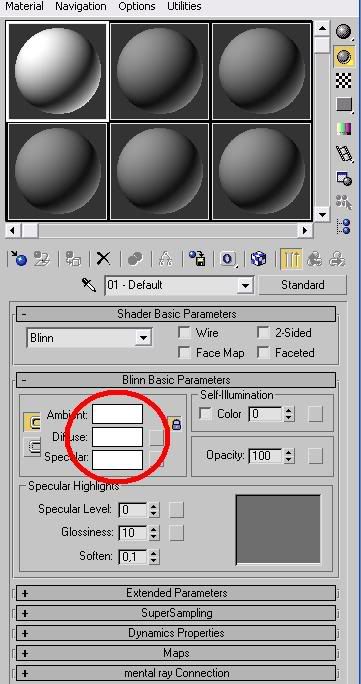Open the 01 - Default material name dropdown

click(x=179, y=285)
